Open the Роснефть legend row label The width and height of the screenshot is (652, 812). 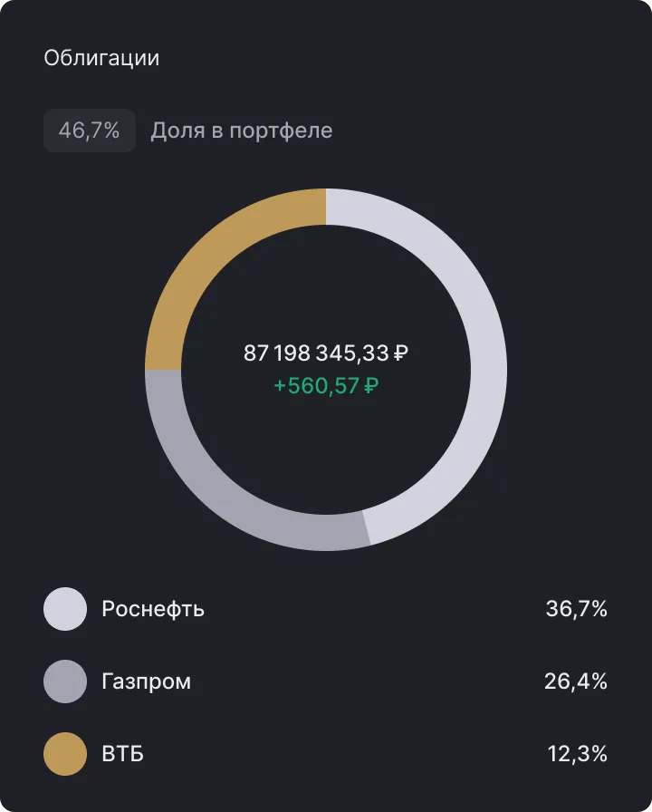[x=153, y=609]
